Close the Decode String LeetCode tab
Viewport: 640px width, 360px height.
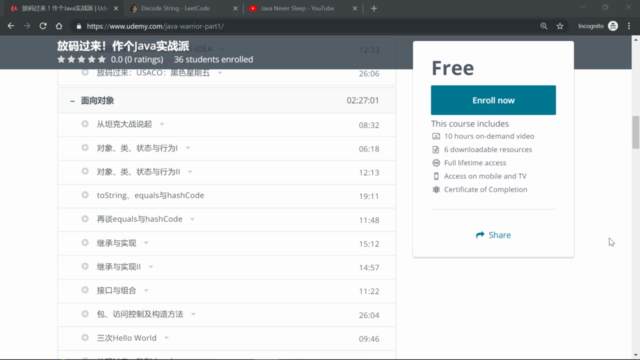point(236,9)
